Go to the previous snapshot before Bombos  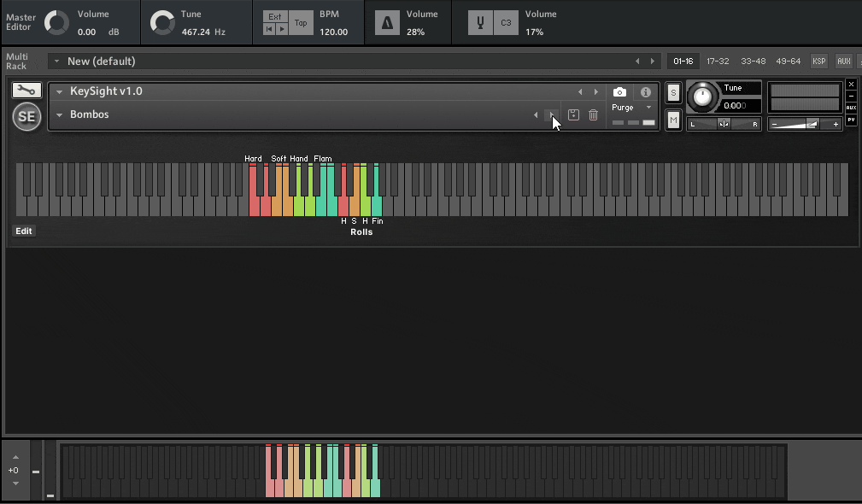(x=536, y=114)
